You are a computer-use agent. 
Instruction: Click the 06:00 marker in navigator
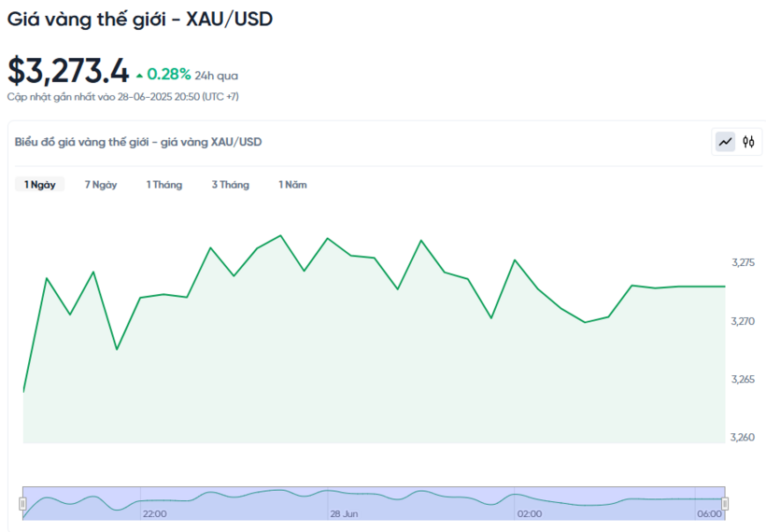point(709,514)
